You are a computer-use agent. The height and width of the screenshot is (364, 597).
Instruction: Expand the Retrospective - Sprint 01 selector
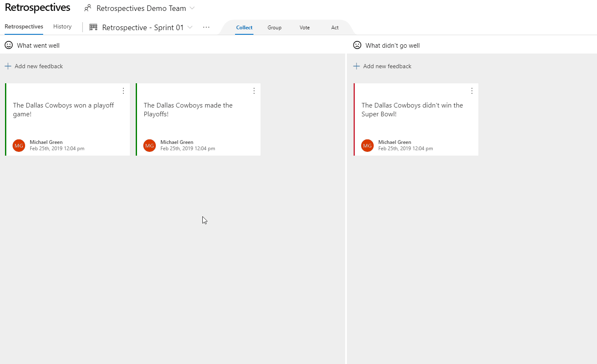(189, 27)
